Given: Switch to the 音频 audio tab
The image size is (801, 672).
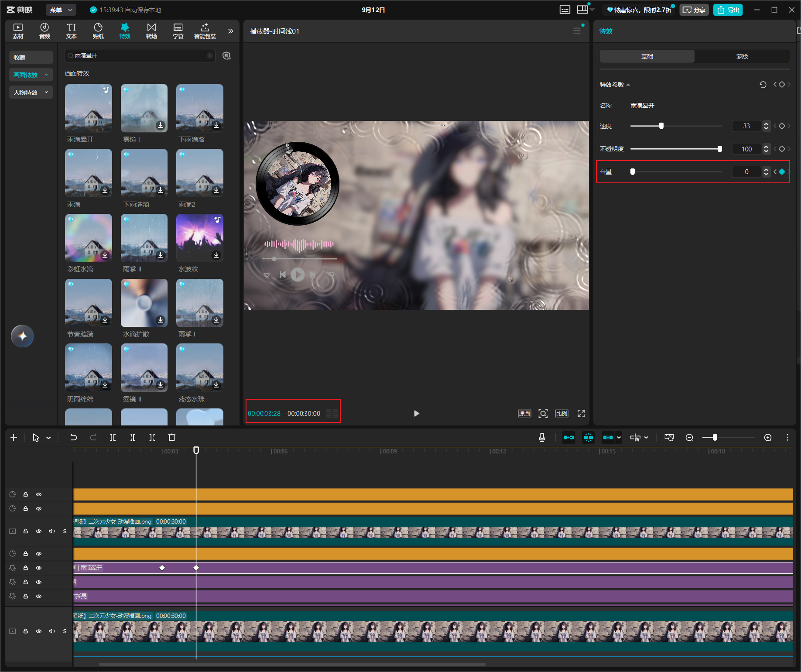Looking at the screenshot, I should tap(44, 31).
